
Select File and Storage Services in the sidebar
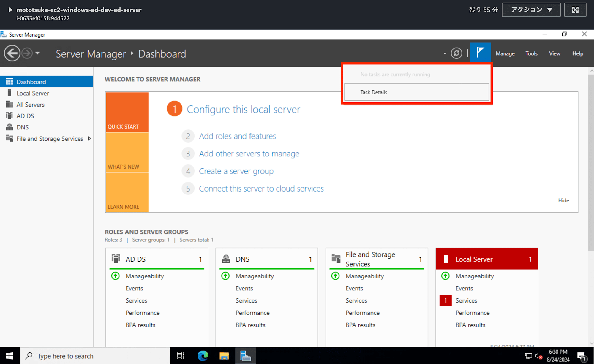click(x=47, y=139)
